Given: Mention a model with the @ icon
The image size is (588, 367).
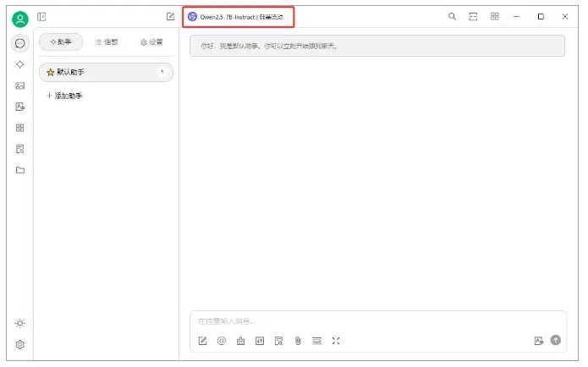Looking at the screenshot, I should pos(222,341).
